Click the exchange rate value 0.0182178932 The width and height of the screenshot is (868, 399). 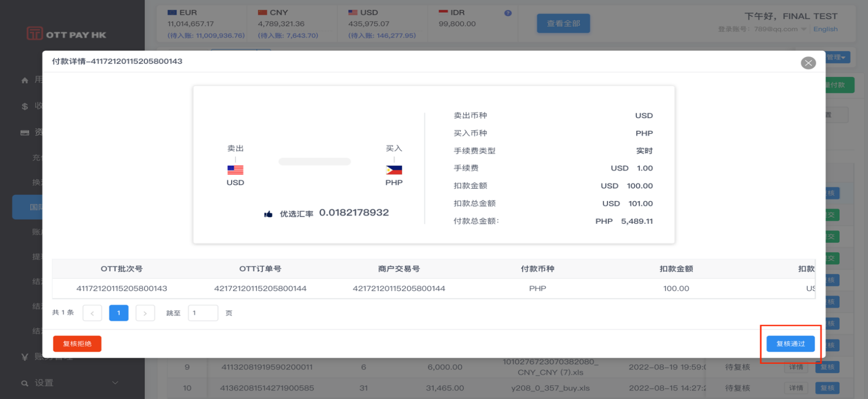(x=354, y=213)
